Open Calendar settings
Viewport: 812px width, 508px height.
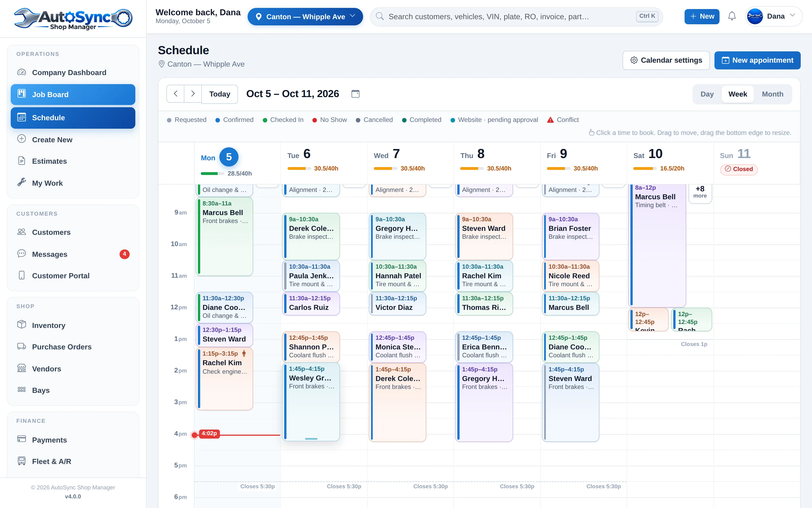tap(666, 60)
